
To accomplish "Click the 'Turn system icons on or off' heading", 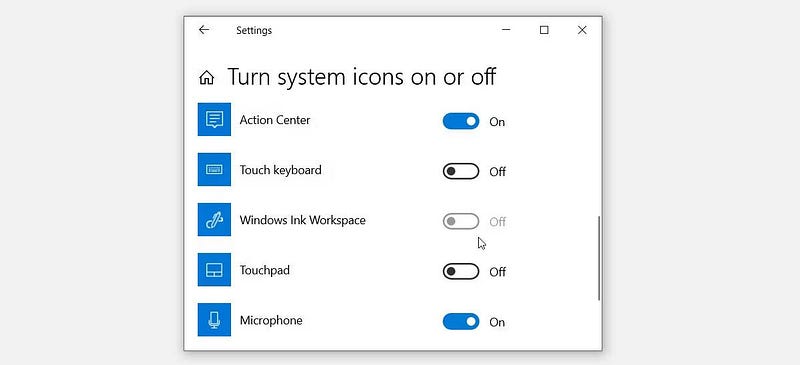I will (x=362, y=77).
